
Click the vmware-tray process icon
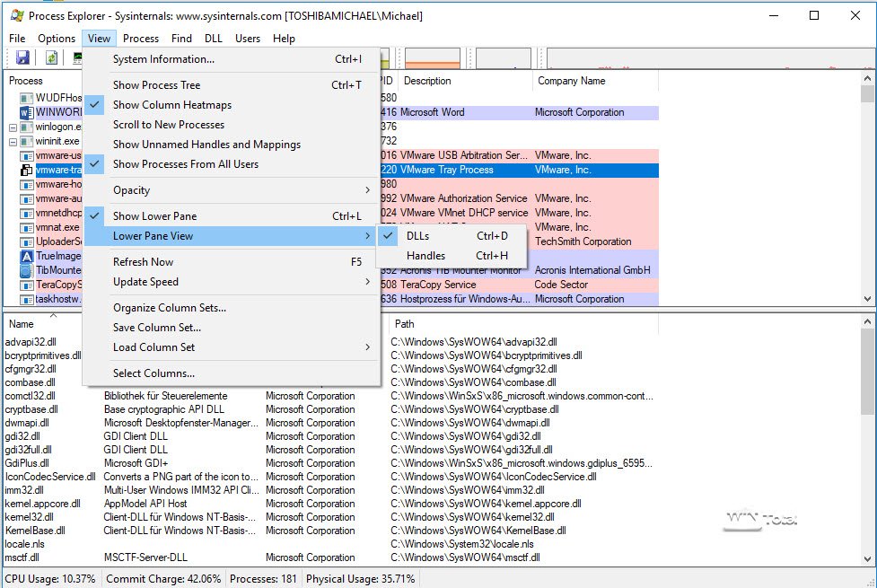[26, 170]
